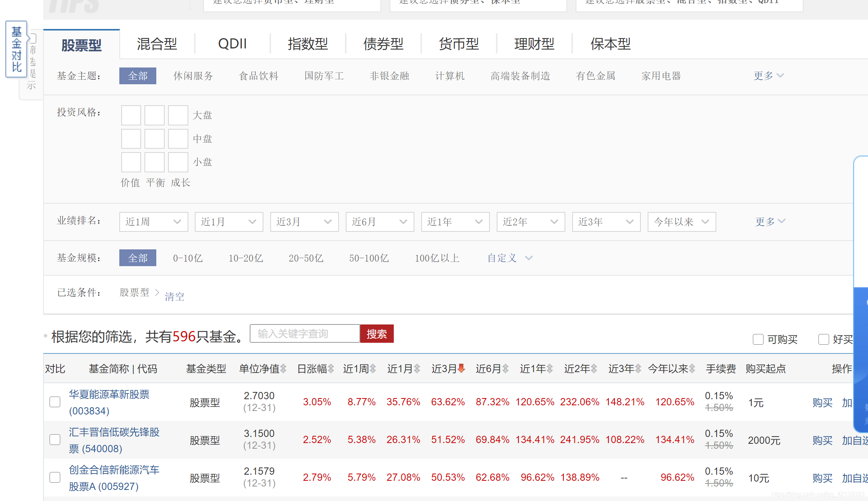Viewport: 868px width, 501px height.
Task: Open the 近1月 ranking dropdown
Action: pos(229,222)
